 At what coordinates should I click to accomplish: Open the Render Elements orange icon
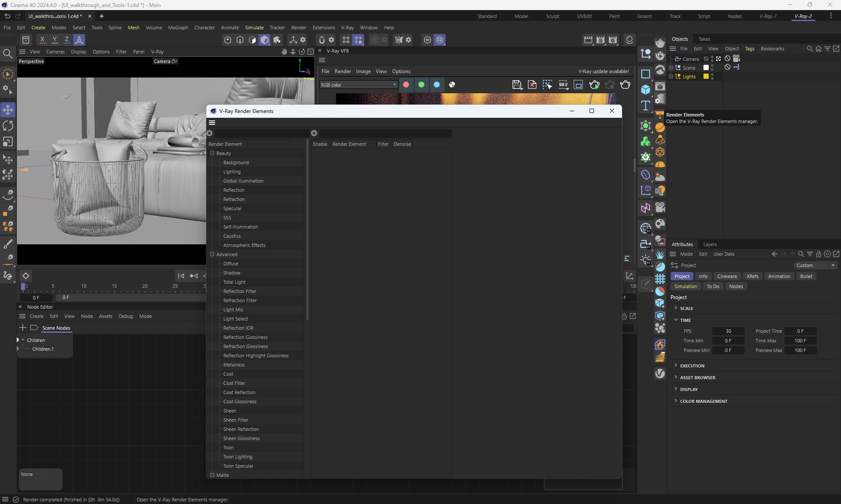pos(660,115)
